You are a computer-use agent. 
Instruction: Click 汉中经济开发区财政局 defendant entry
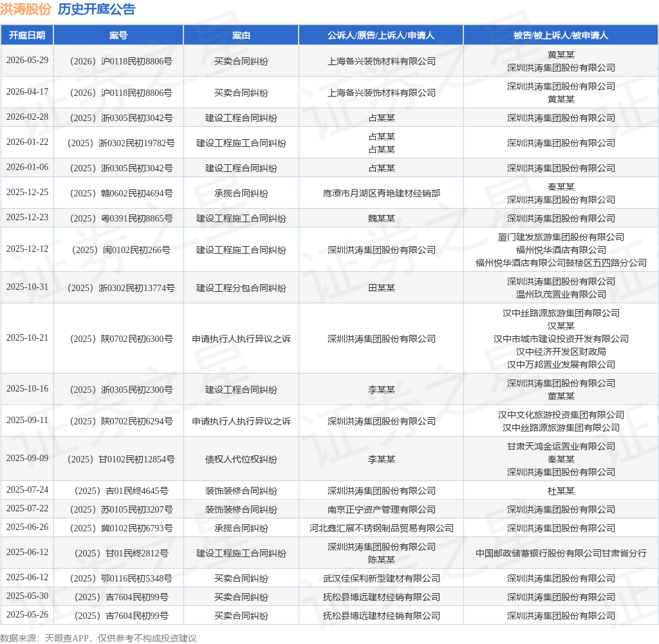coord(561,352)
